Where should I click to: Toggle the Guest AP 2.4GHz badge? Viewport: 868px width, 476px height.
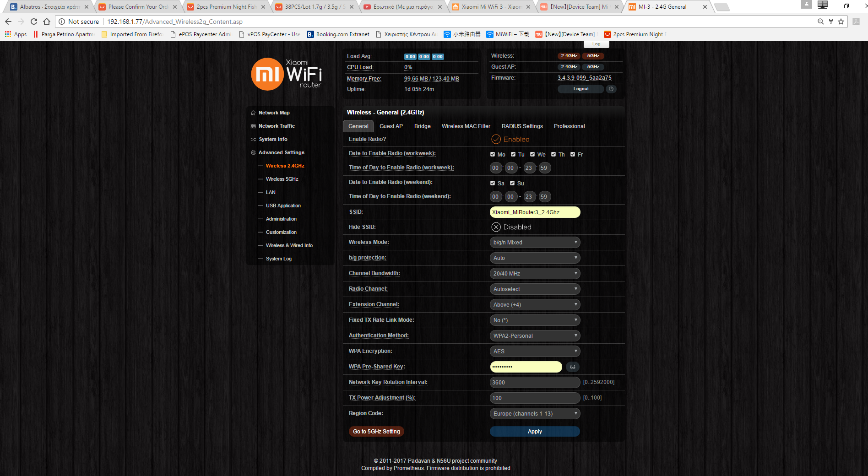(x=569, y=67)
